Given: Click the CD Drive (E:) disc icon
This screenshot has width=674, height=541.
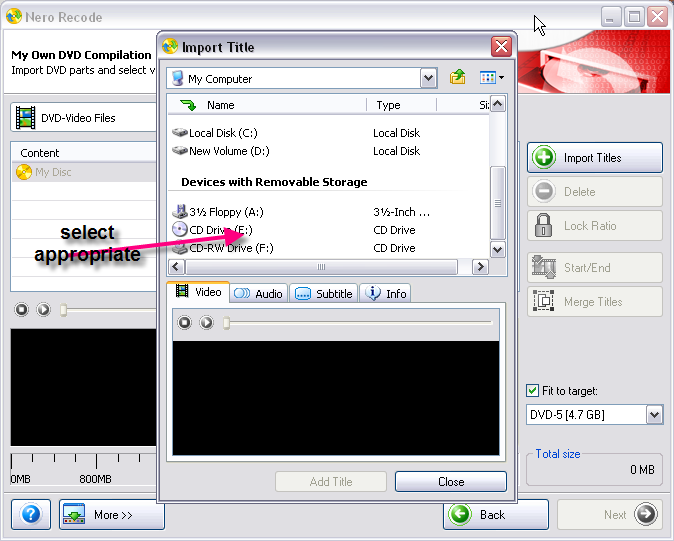Looking at the screenshot, I should [x=180, y=229].
